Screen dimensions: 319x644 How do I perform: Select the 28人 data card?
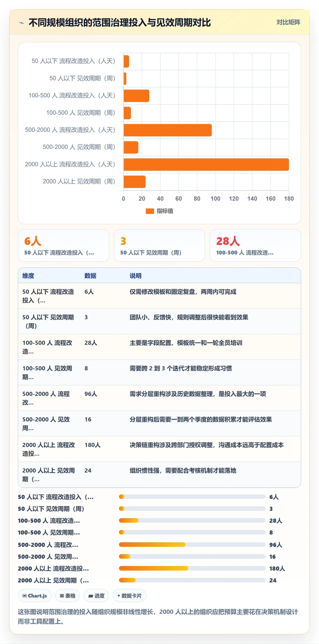(255, 245)
